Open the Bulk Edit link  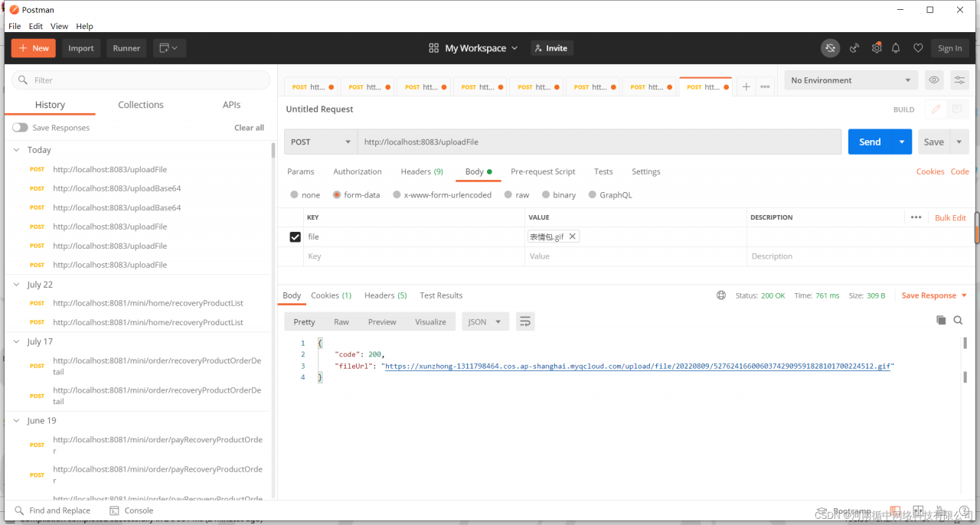coord(950,218)
